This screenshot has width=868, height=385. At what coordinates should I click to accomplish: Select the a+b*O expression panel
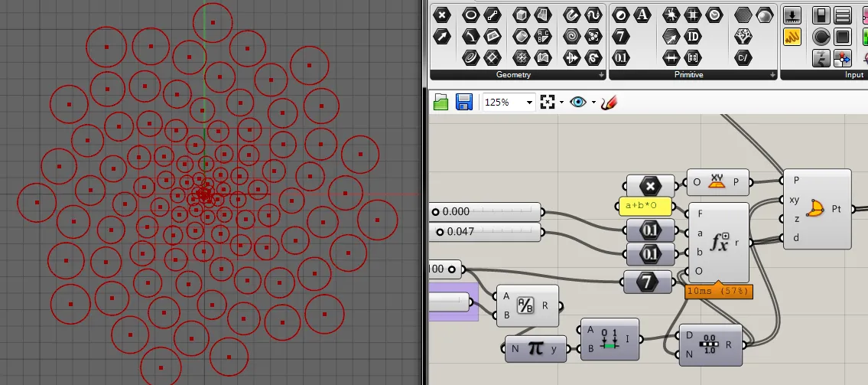click(645, 207)
